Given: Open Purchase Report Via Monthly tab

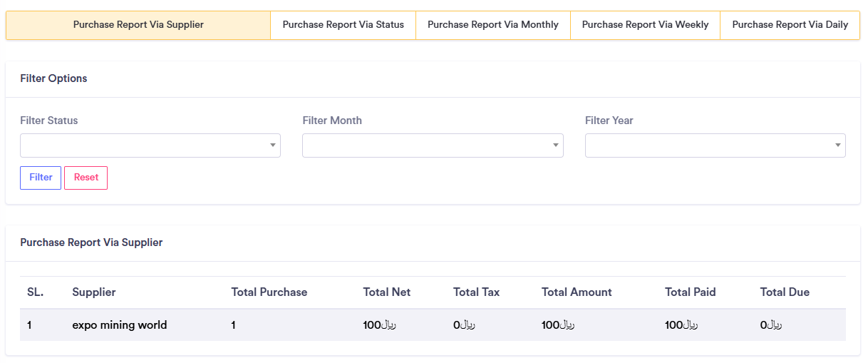Looking at the screenshot, I should (493, 25).
